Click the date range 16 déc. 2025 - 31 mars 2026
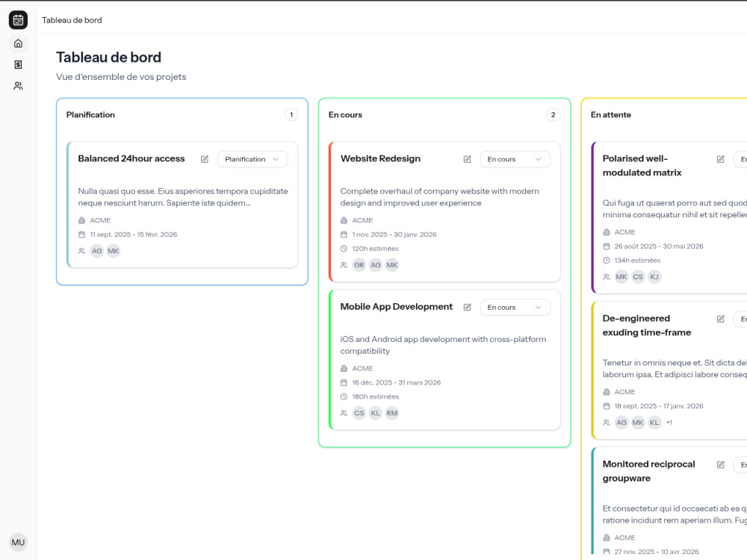Screen dimensions: 747x560 click(x=397, y=382)
